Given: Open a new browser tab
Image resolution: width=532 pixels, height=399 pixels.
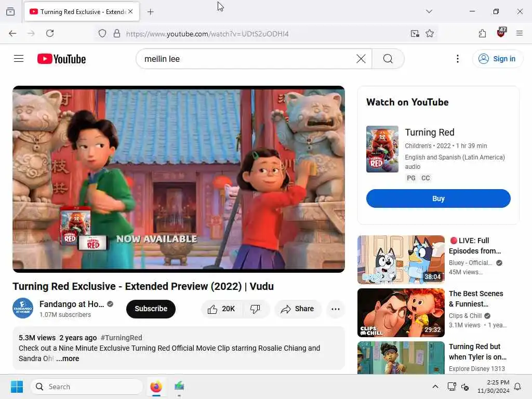Looking at the screenshot, I should (x=151, y=12).
